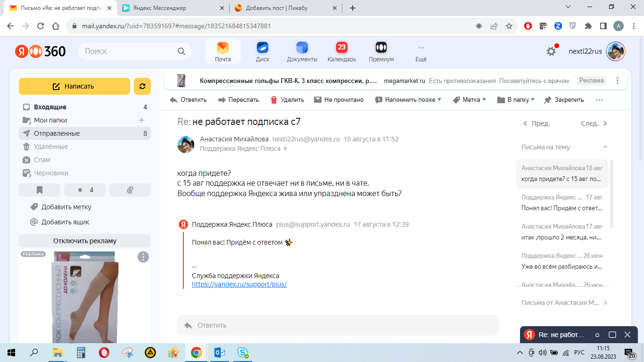Bookmark this page star icon
The height and width of the screenshot is (362, 644).
click(x=509, y=26)
